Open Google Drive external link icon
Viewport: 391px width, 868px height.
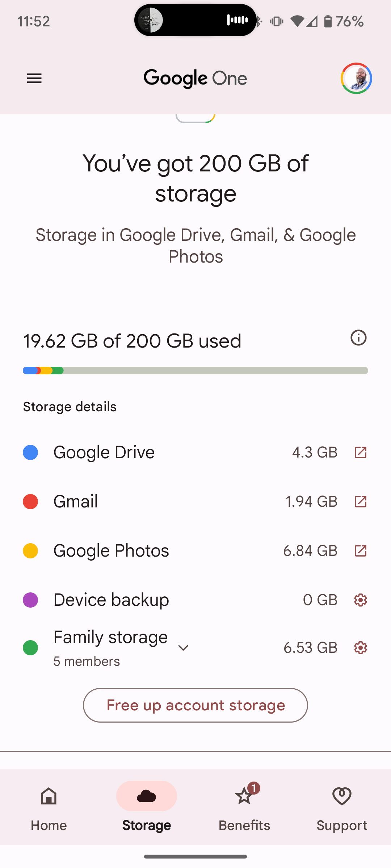point(360,452)
